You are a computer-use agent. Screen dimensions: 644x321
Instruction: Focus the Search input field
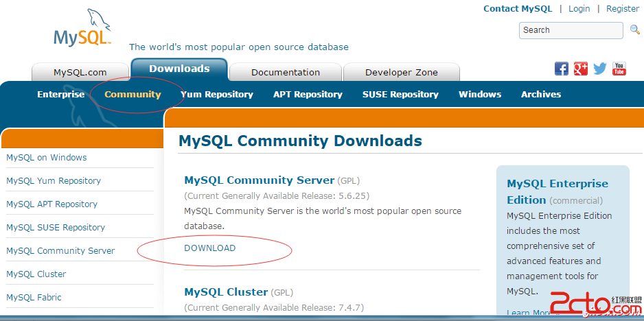(571, 30)
